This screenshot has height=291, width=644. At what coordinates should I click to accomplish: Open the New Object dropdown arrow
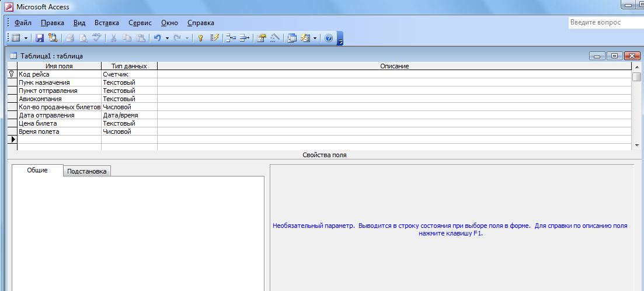pyautogui.click(x=315, y=38)
